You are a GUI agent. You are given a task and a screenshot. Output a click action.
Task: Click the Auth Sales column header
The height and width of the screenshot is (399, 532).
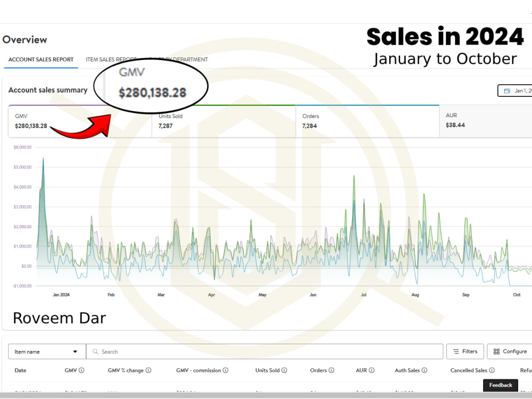(x=407, y=370)
